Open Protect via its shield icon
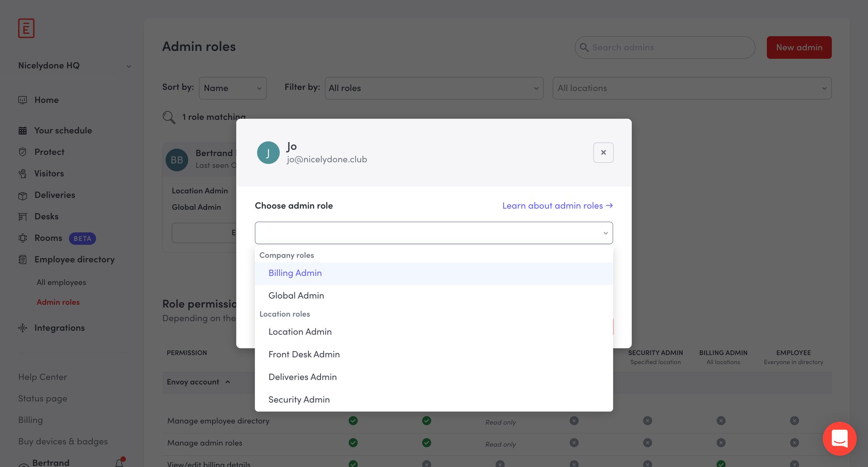 pos(23,152)
